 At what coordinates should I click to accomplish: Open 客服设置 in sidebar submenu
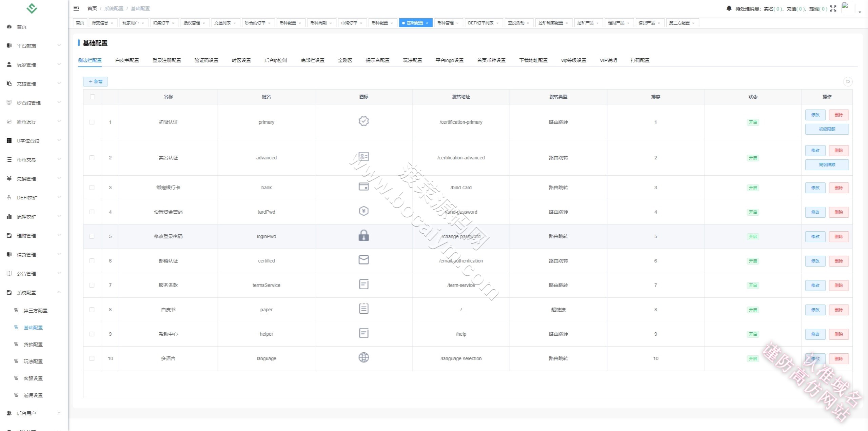[33, 378]
